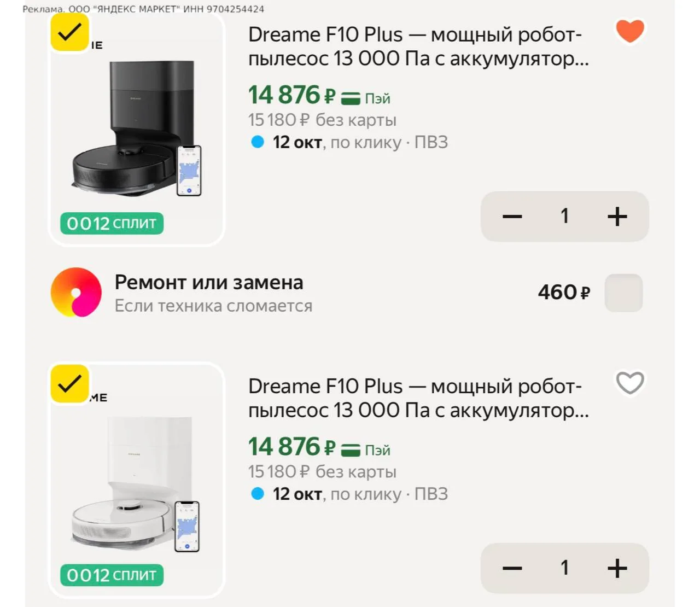Screen dimensions: 700x607
Task: Remove black Dreame F10 Plus from favorites
Action: (630, 31)
